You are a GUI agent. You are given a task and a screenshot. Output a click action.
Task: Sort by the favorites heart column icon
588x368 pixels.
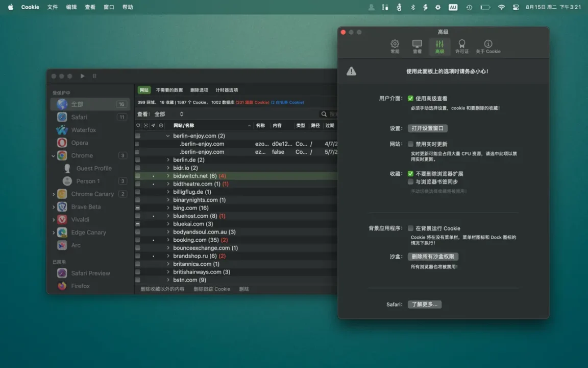pos(138,125)
